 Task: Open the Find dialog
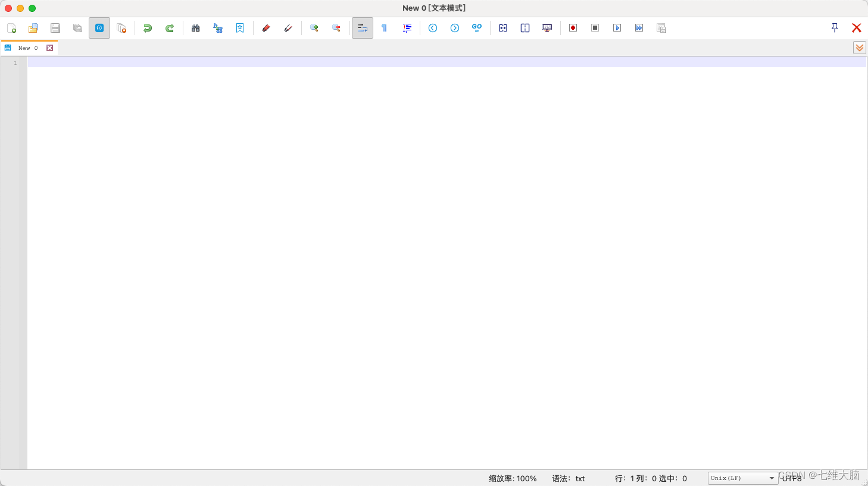pos(195,28)
